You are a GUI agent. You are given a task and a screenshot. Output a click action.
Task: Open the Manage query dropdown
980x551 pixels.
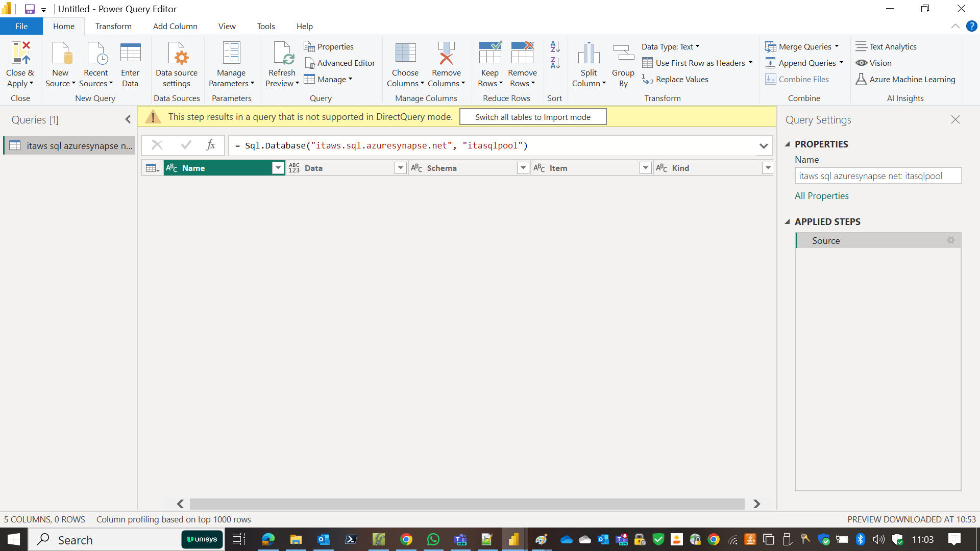[328, 79]
